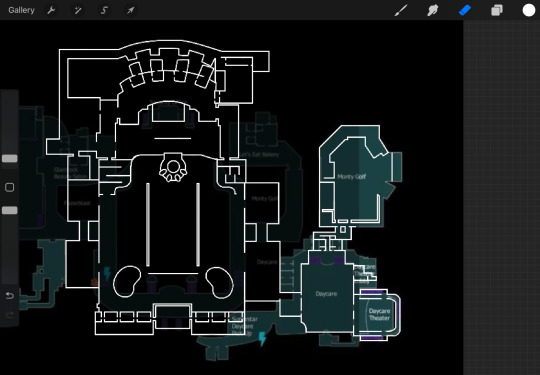Viewport: 540px width, 375px height.
Task: Redo the last action
Action: click(x=10, y=315)
